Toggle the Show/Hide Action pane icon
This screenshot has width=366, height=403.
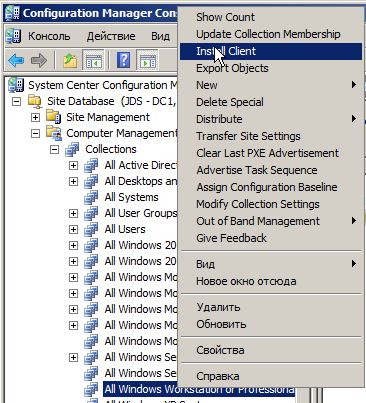pyautogui.click(x=147, y=61)
